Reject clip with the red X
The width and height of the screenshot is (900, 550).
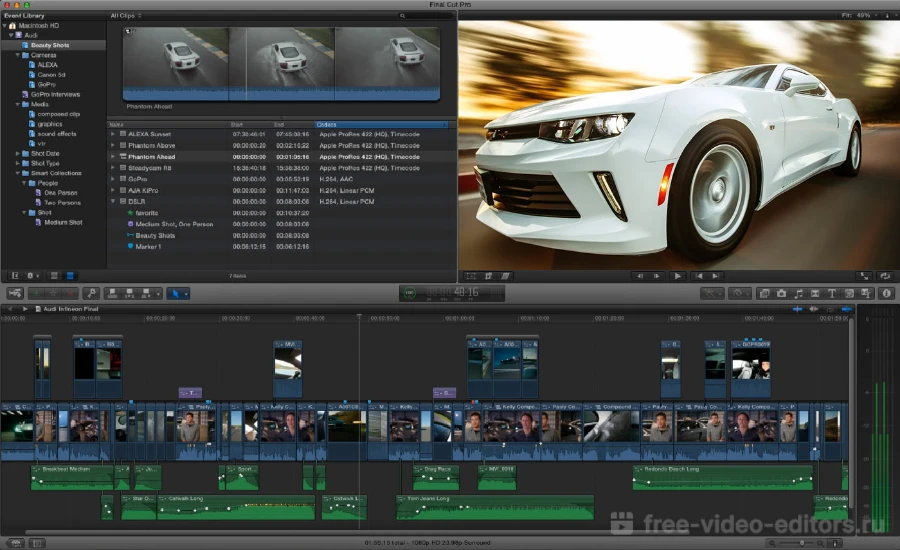point(70,293)
